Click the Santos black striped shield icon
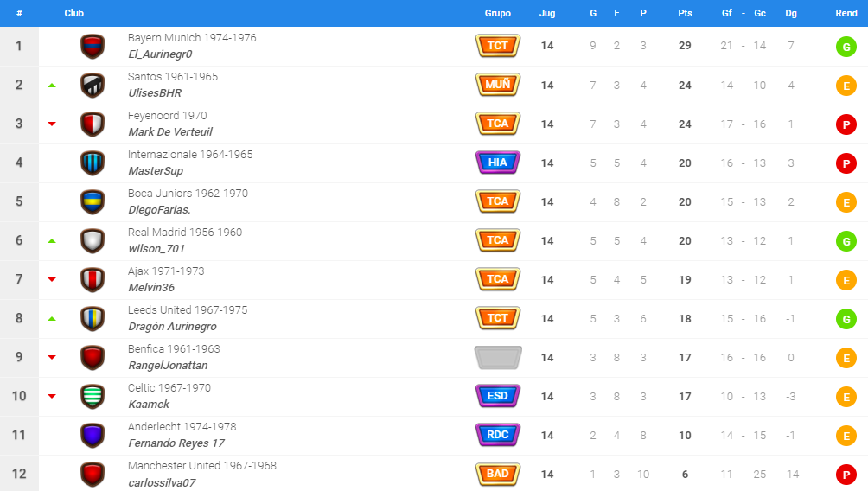This screenshot has height=491, width=868. (x=93, y=86)
